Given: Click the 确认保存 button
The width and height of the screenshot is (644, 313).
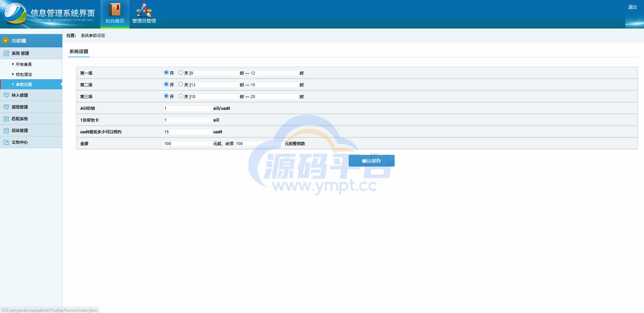Looking at the screenshot, I should [371, 161].
